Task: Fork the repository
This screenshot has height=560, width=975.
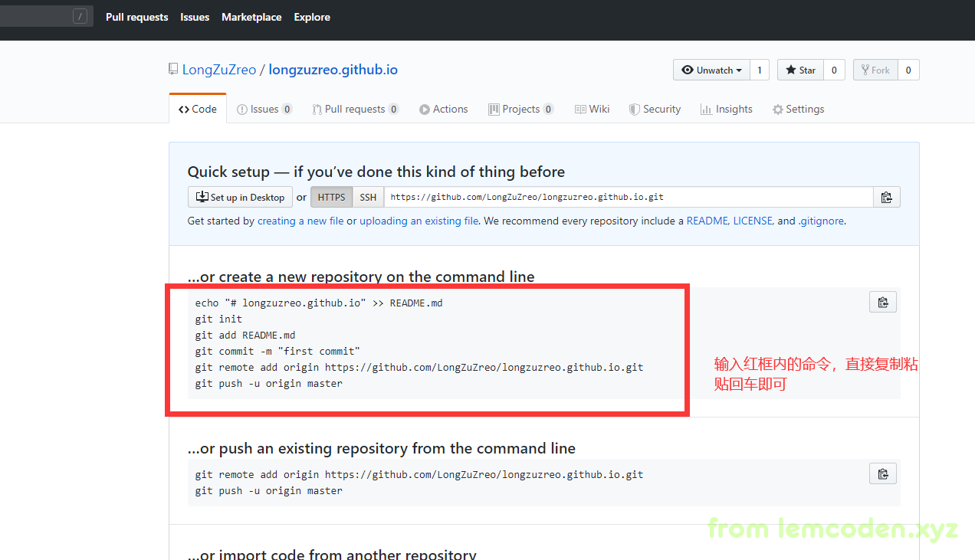Action: coord(875,70)
